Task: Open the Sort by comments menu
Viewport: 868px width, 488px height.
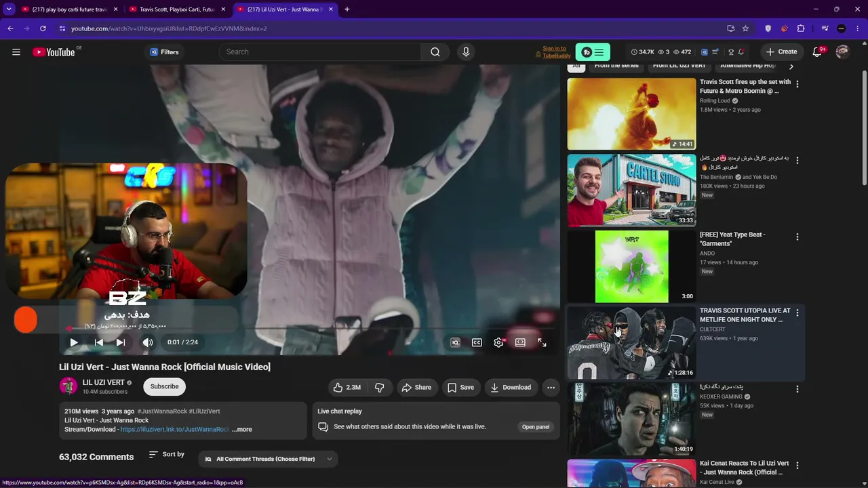Action: (x=167, y=454)
